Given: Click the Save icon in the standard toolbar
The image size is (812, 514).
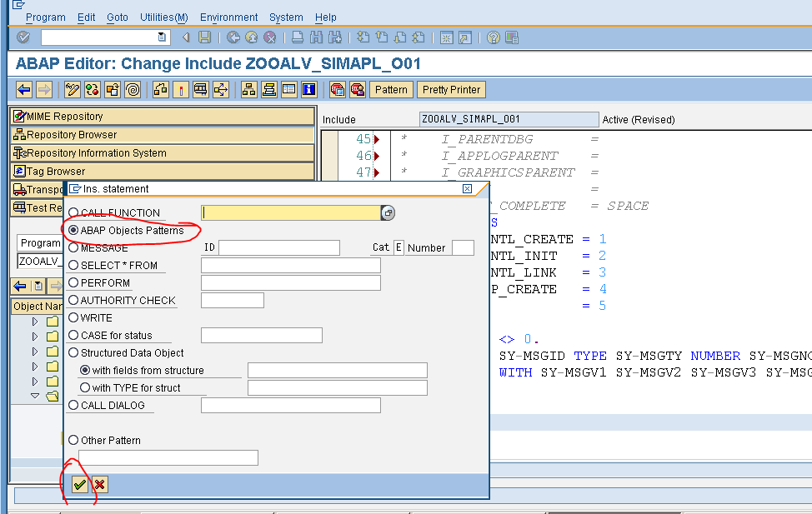Looking at the screenshot, I should [x=203, y=37].
